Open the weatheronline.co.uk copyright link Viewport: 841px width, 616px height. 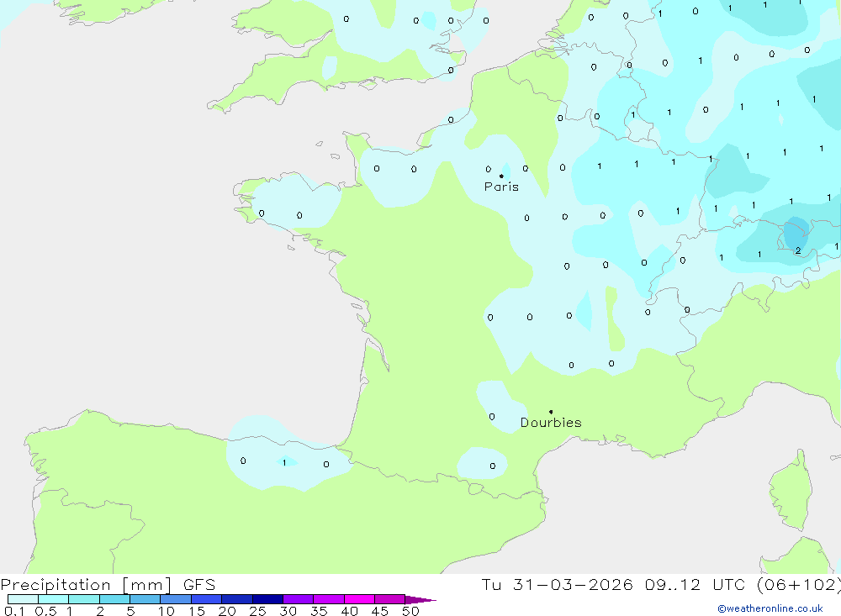[770, 608]
